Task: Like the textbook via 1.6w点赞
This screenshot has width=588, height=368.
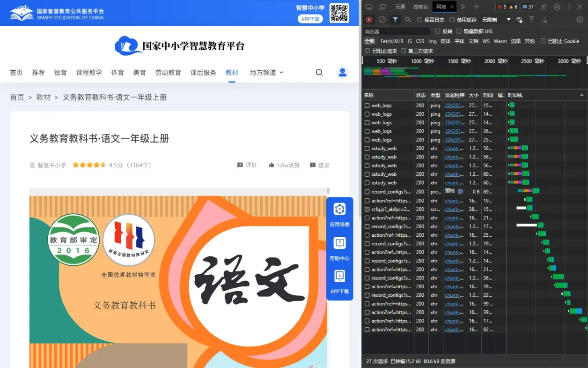Action: pos(284,165)
